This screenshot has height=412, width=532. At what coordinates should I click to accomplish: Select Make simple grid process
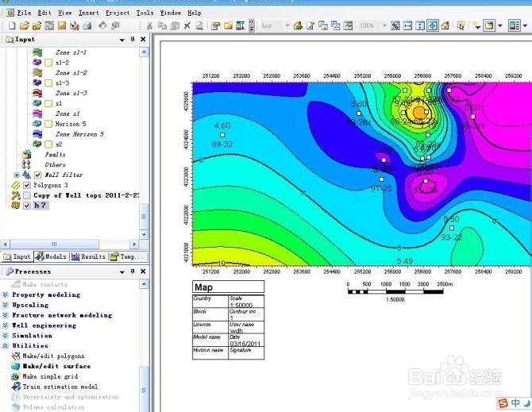[x=50, y=376]
